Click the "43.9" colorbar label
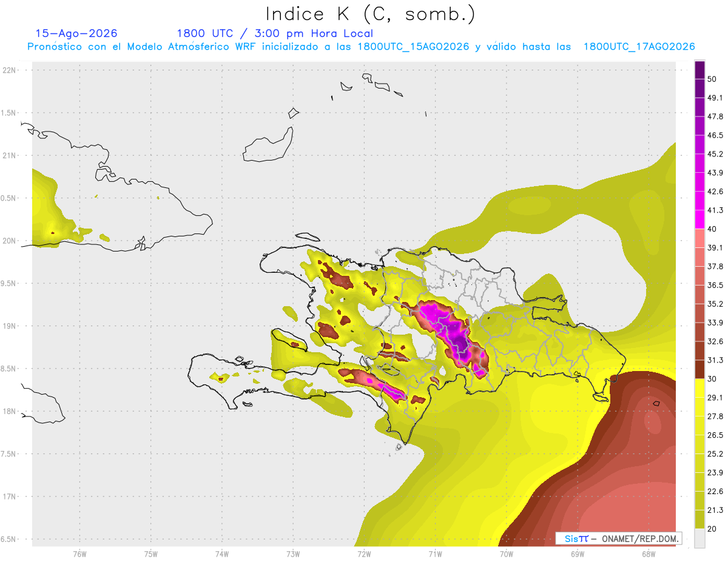The image size is (728, 562). coord(715,173)
